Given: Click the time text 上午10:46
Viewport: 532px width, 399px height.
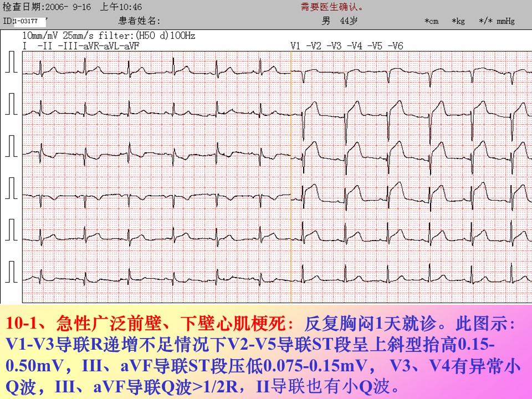Looking at the screenshot, I should point(120,7).
